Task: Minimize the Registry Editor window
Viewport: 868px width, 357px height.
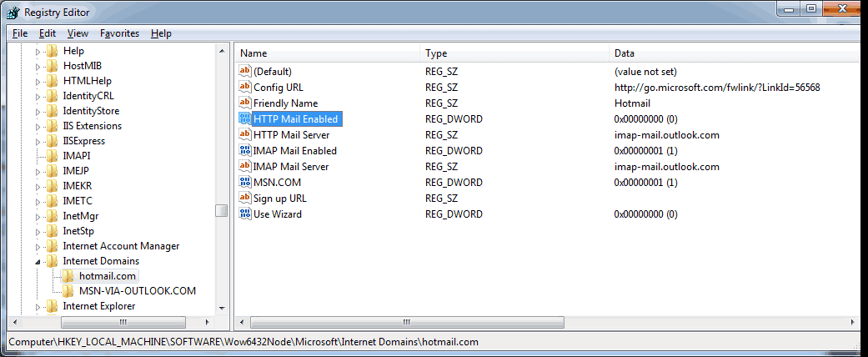Action: (x=788, y=8)
